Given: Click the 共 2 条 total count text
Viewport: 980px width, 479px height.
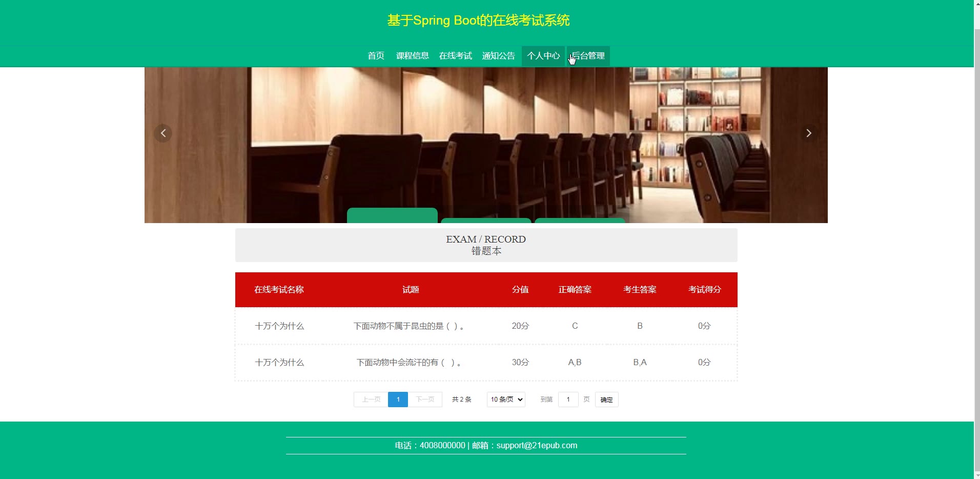Looking at the screenshot, I should click(x=462, y=400).
